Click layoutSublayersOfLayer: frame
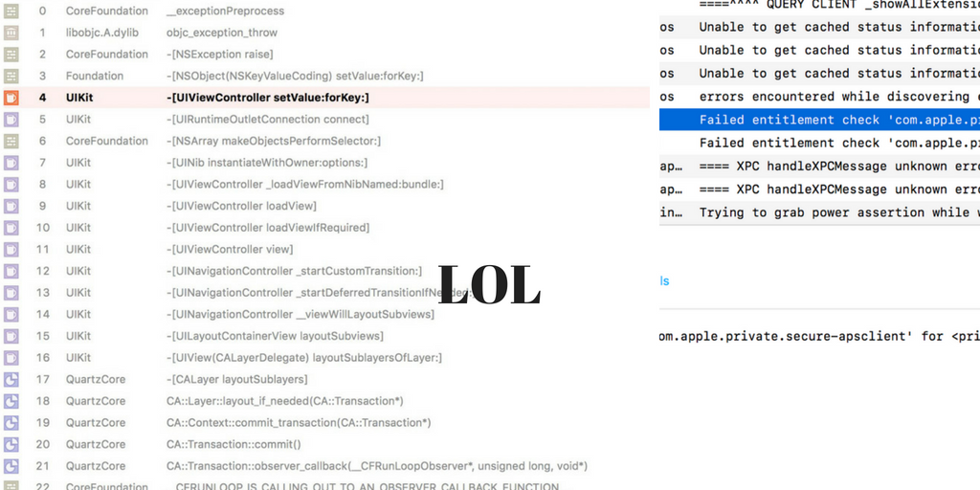 [304, 358]
